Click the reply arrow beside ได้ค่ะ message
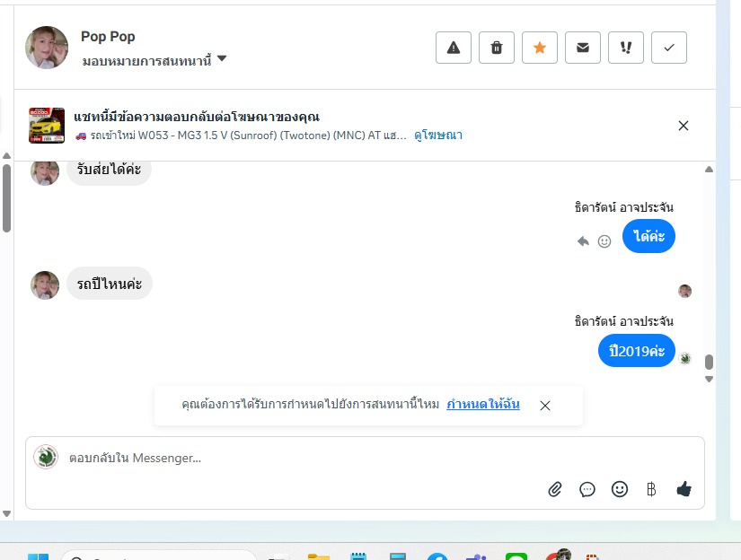The width and height of the screenshot is (741, 560). pos(583,241)
